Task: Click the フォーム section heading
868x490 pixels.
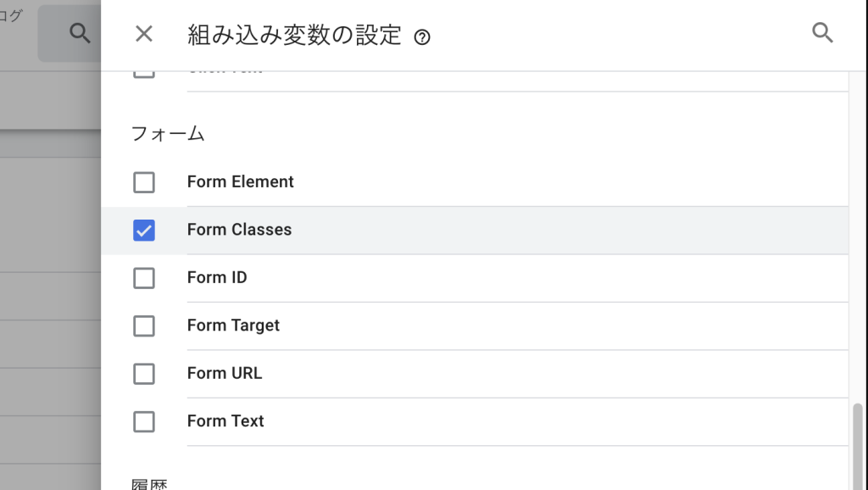Action: pos(168,133)
